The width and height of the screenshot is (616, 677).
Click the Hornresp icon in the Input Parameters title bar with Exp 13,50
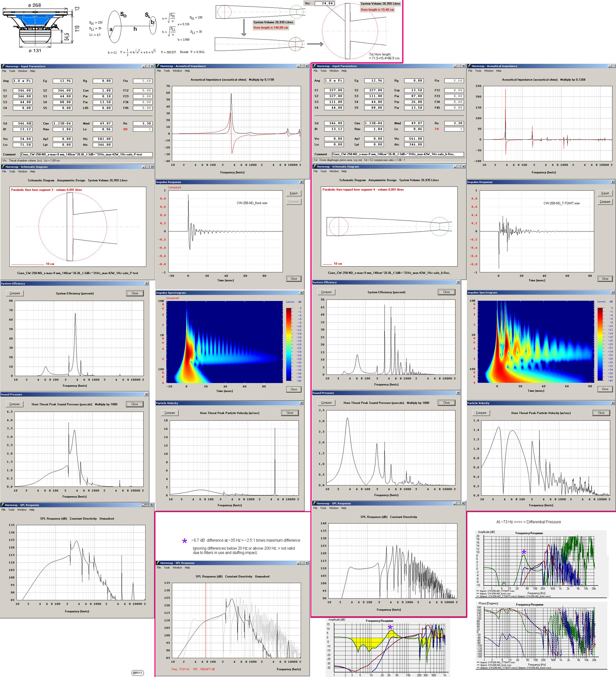pos(314,66)
